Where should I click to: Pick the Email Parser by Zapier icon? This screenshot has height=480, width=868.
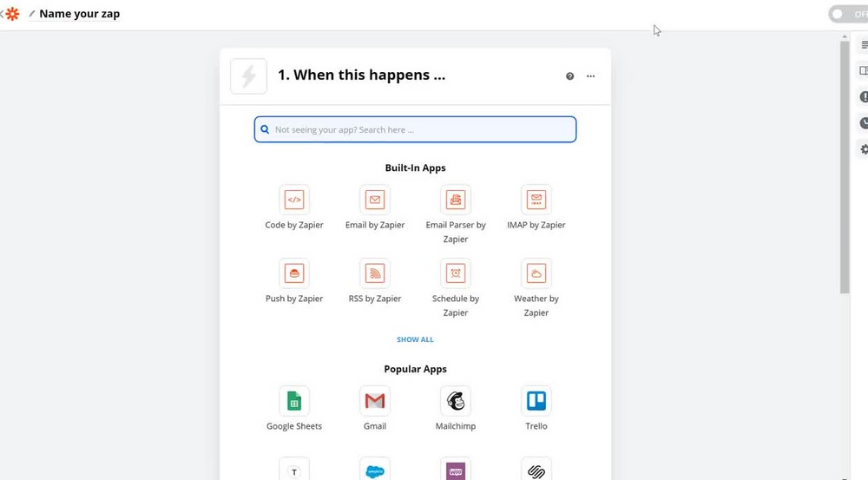point(456,200)
